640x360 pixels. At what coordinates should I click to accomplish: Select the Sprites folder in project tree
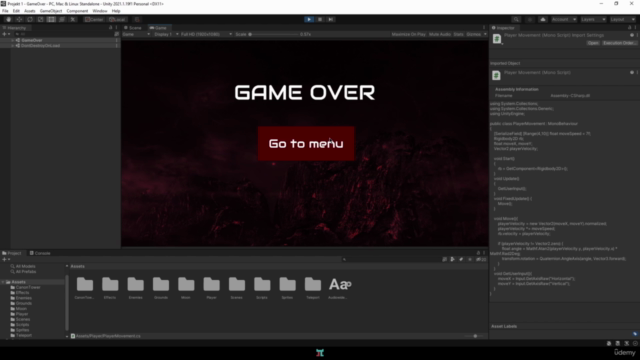20,330
